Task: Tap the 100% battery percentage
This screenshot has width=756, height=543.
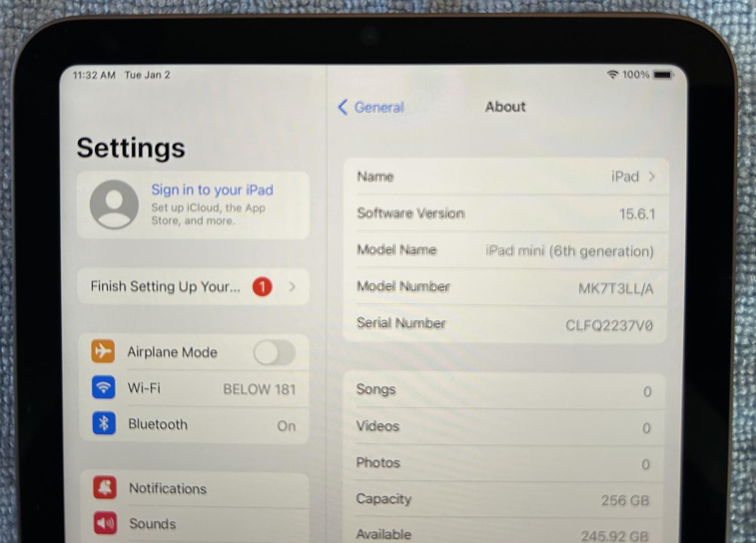Action: [x=636, y=74]
